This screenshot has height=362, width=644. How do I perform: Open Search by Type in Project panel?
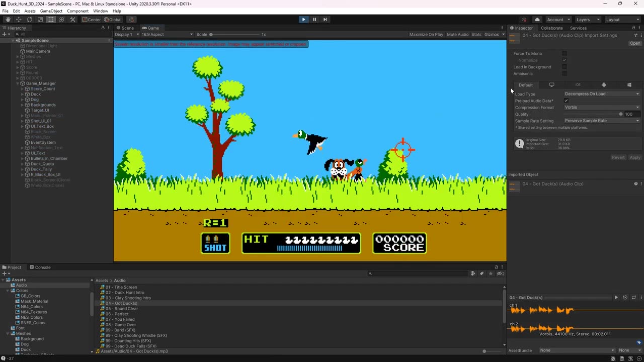click(x=473, y=274)
